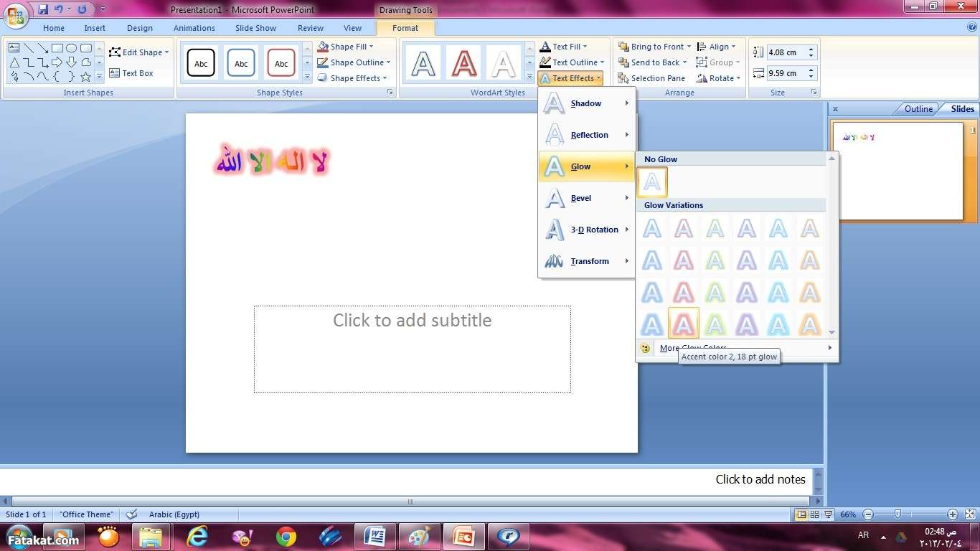Screen dimensions: 980x551
Task: Switch to Outline pane tab
Action: point(918,109)
